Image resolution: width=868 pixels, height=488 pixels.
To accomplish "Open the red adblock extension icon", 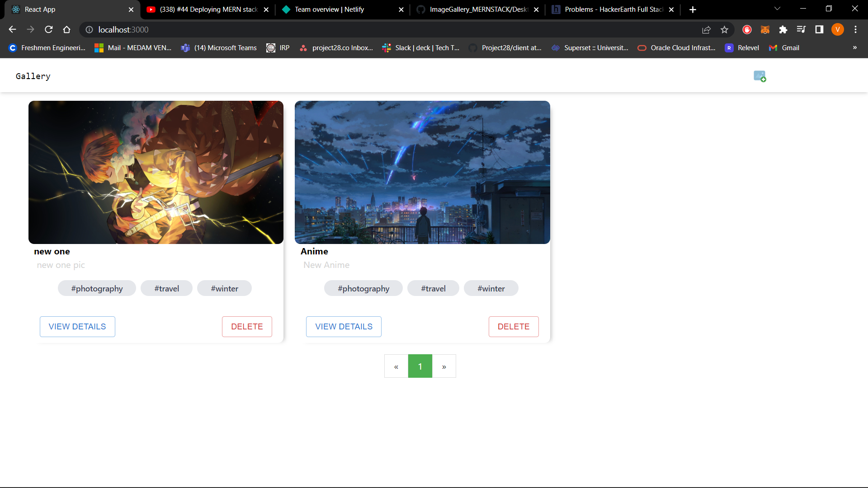I will (x=747, y=29).
